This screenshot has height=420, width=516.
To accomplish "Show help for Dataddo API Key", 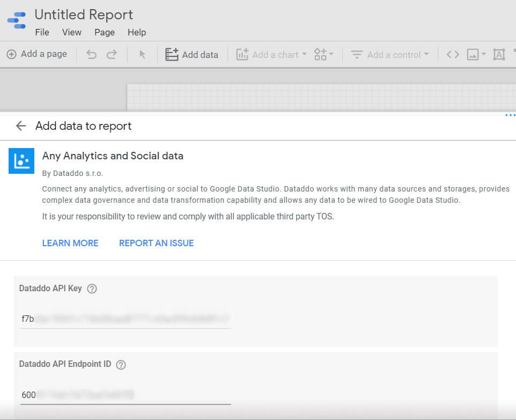I will coord(92,289).
